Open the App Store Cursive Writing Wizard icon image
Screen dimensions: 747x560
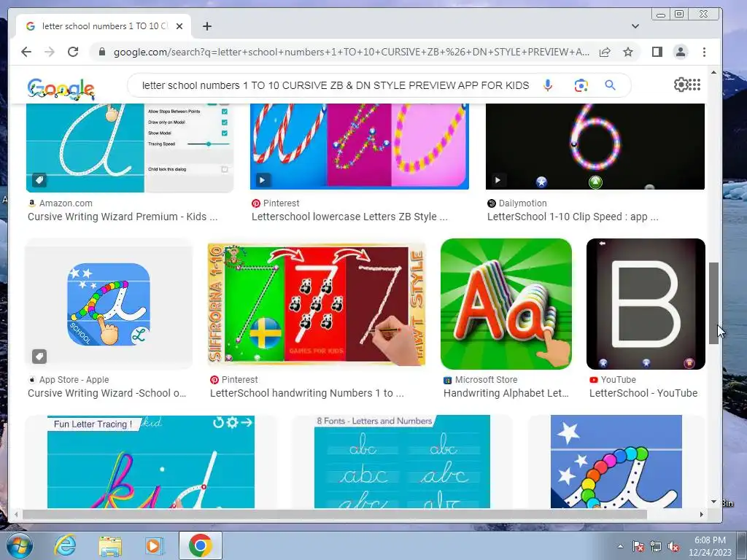point(109,304)
